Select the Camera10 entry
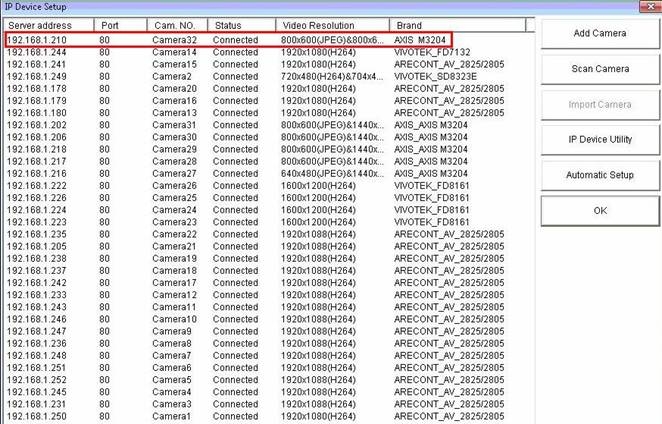 (x=174, y=319)
